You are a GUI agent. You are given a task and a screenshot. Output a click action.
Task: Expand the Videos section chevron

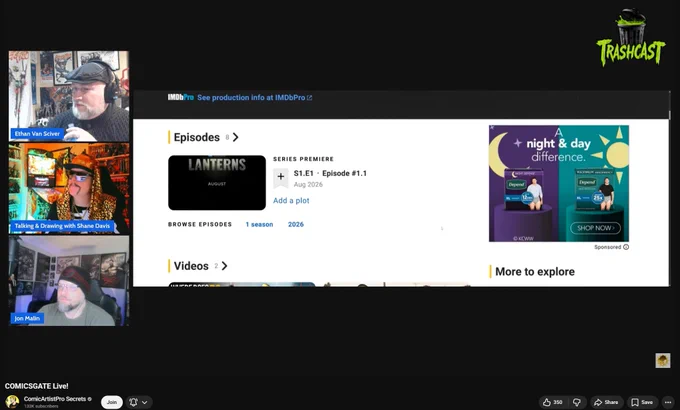pos(224,266)
